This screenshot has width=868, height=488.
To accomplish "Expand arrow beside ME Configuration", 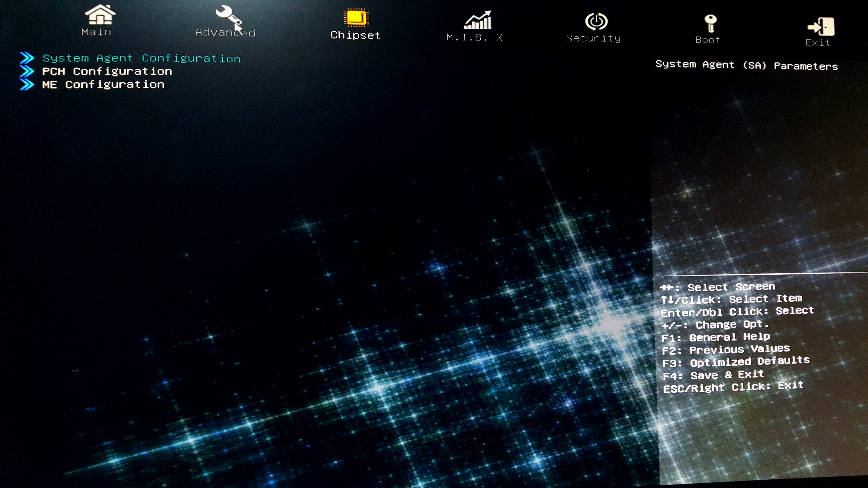I will click(x=27, y=84).
